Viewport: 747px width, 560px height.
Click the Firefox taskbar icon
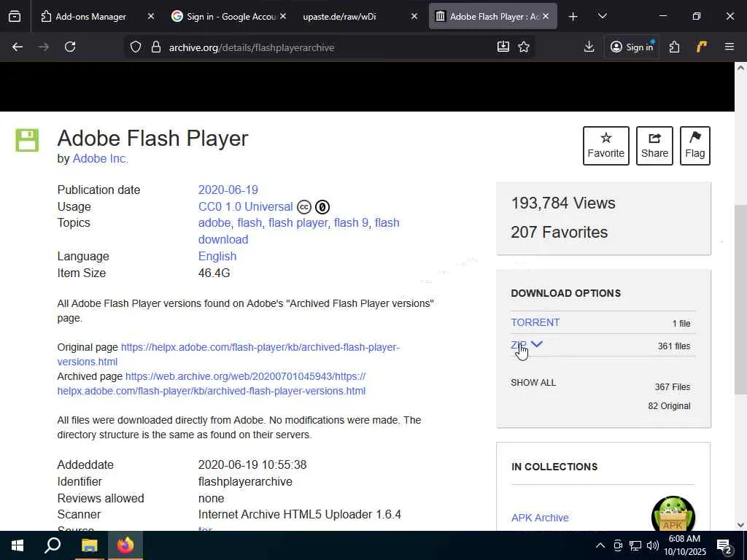tap(125, 545)
